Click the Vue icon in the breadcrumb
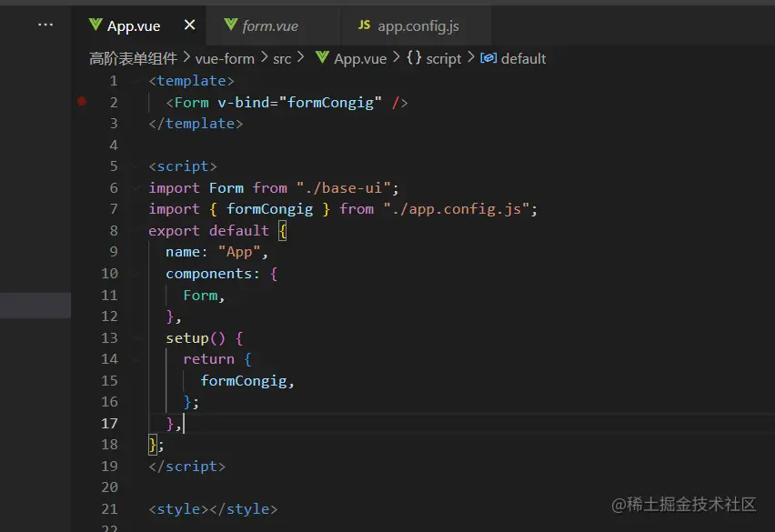 click(322, 57)
